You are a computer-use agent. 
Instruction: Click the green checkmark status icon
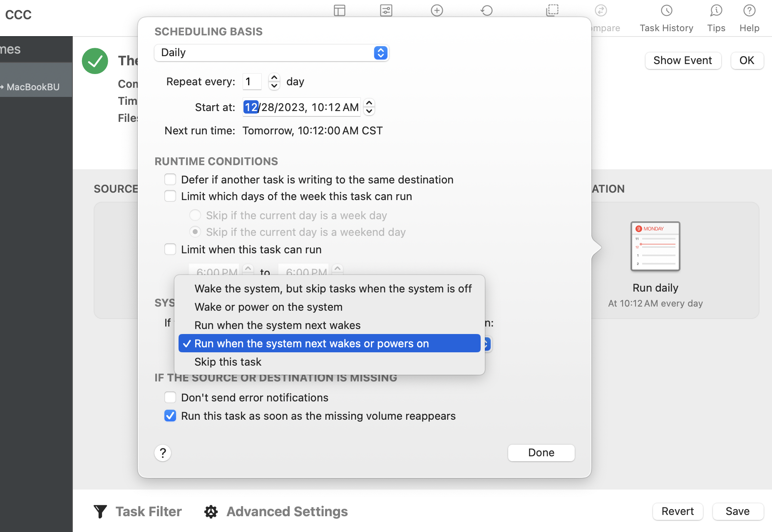(x=95, y=61)
